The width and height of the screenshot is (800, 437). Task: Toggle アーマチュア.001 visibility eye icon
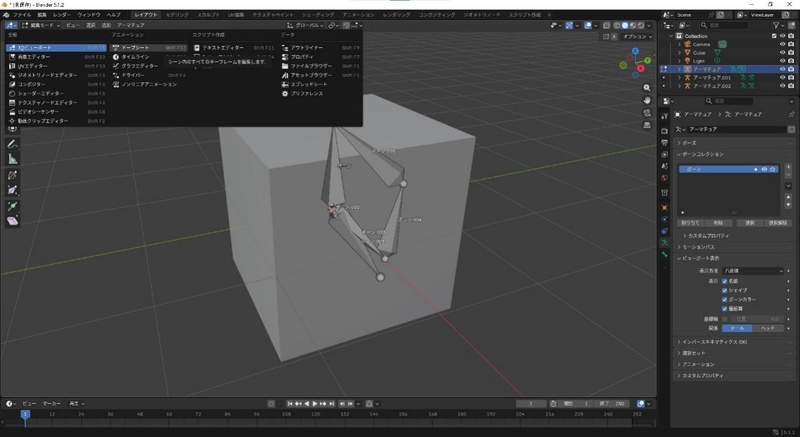pos(783,78)
